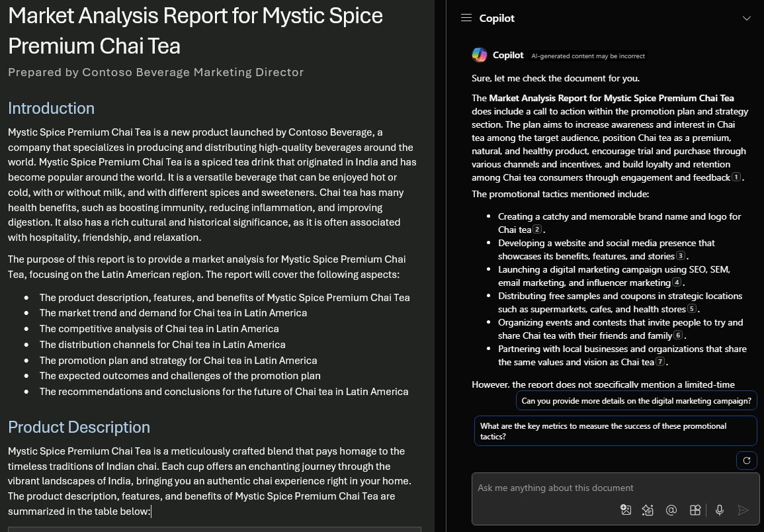Open the plugins/apps icon in prompt box
This screenshot has width=764, height=532.
click(x=695, y=510)
